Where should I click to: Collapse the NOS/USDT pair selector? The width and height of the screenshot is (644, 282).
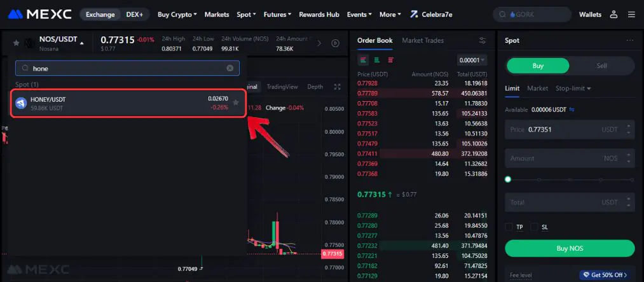tap(82, 43)
